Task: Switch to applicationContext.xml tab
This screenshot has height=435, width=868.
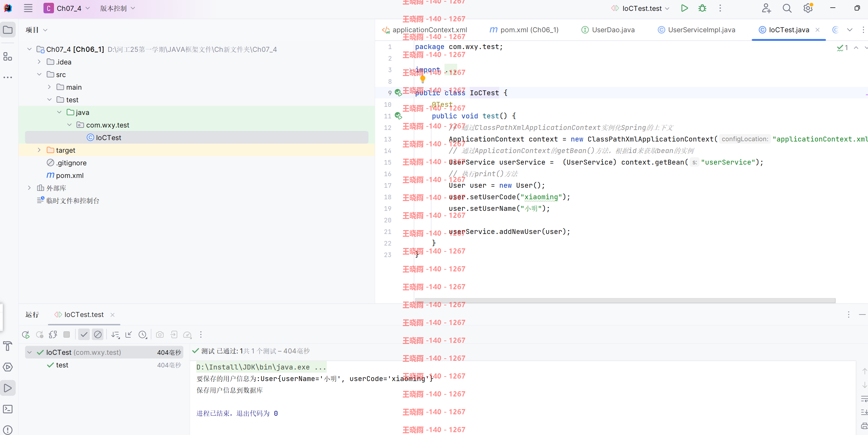Action: tap(425, 30)
